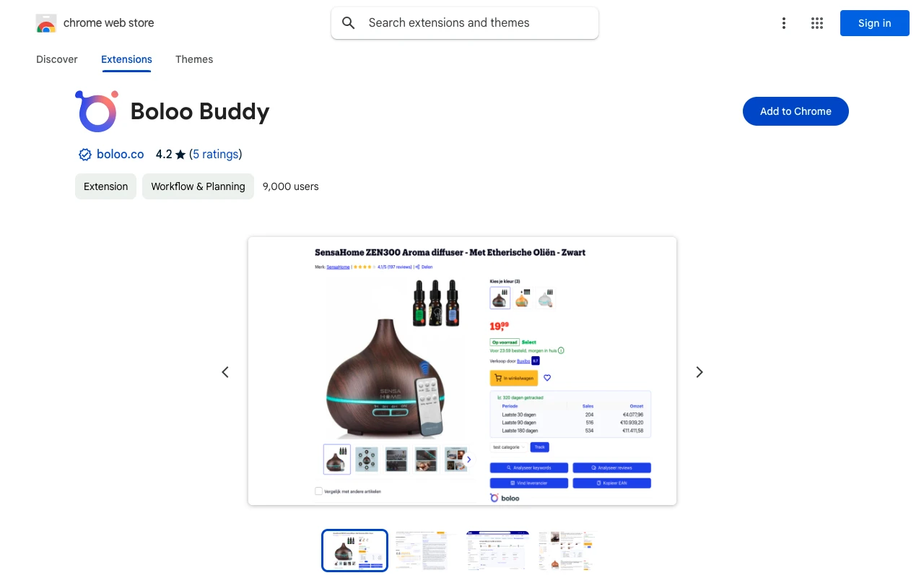Expand the 'test categorie' dropdown
924x578 pixels.
point(508,447)
